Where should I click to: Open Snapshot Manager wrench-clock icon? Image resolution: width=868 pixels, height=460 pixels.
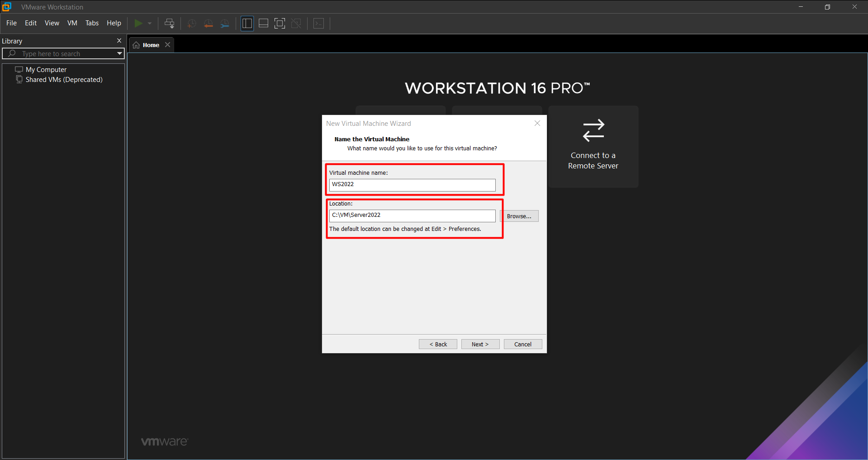(x=225, y=24)
